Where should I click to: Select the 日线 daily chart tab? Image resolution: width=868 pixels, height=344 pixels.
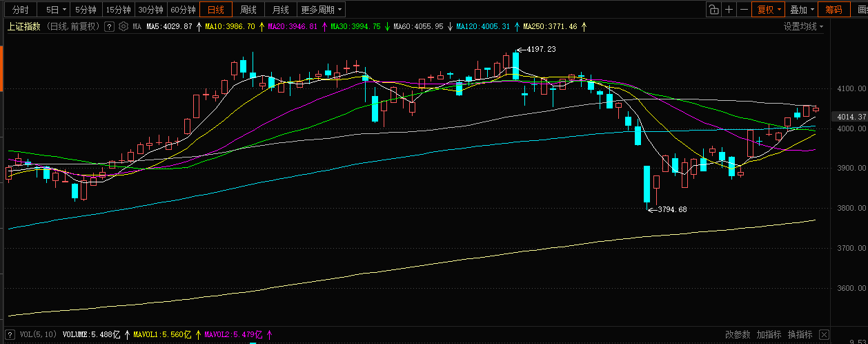(x=216, y=10)
